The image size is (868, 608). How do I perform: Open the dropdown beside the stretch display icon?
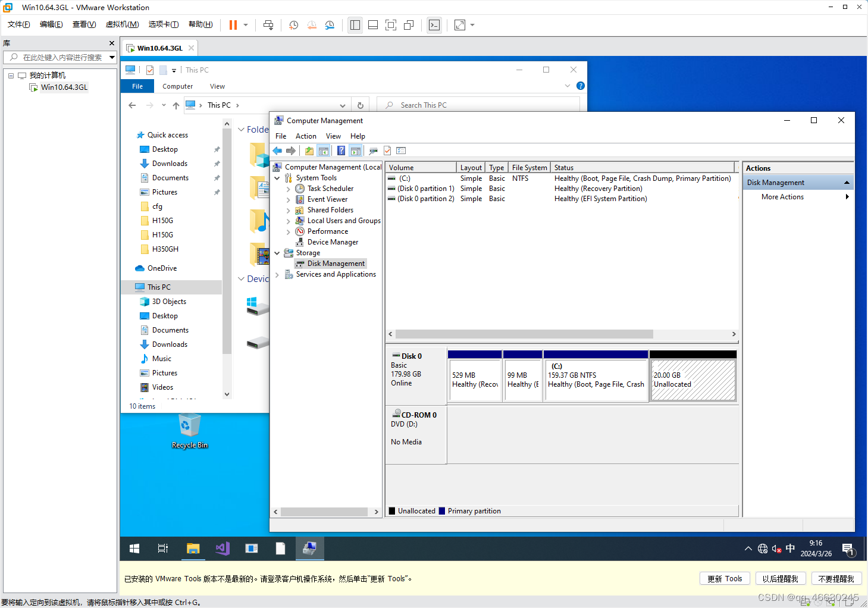point(472,25)
